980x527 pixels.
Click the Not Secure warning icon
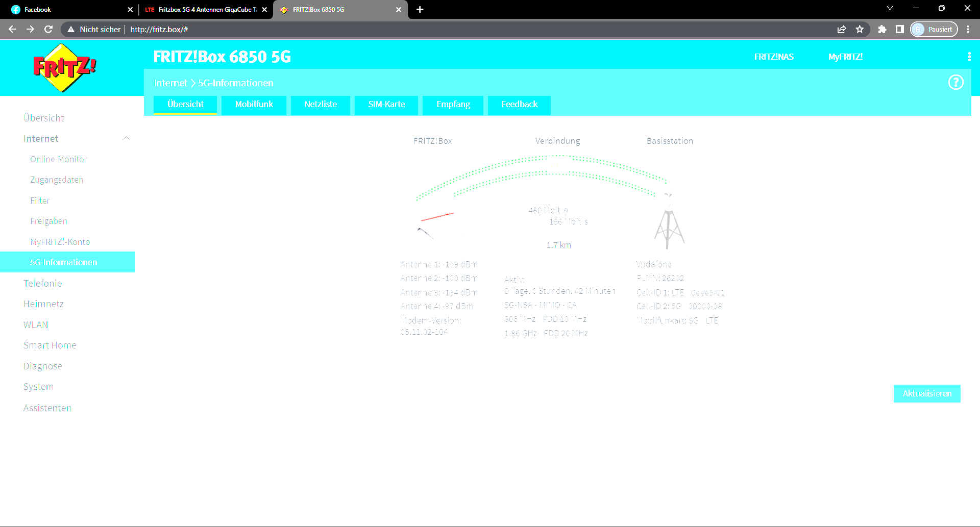[x=71, y=29]
